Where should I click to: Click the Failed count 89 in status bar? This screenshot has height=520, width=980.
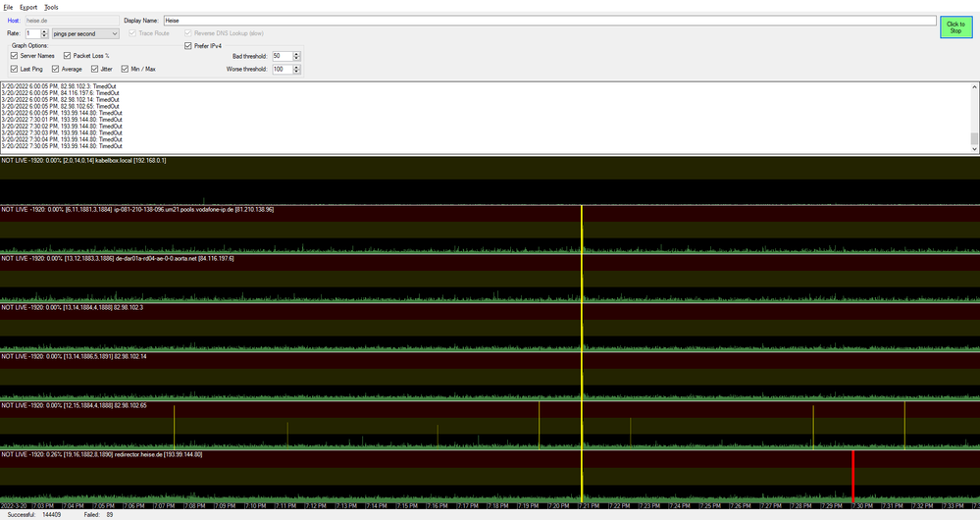pyautogui.click(x=109, y=515)
